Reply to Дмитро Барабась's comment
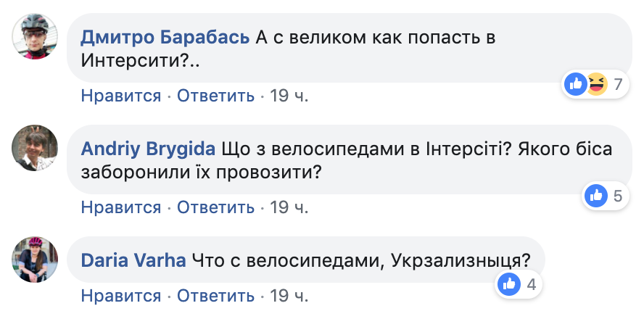Screen dimensions: 644x319 coord(215,95)
